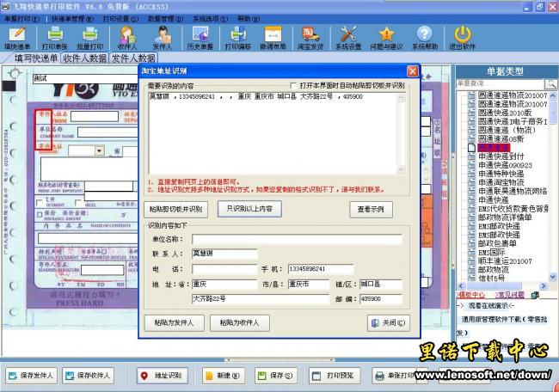Click the 打印单张 printer icon
The width and height of the screenshot is (559, 392).
tap(54, 39)
